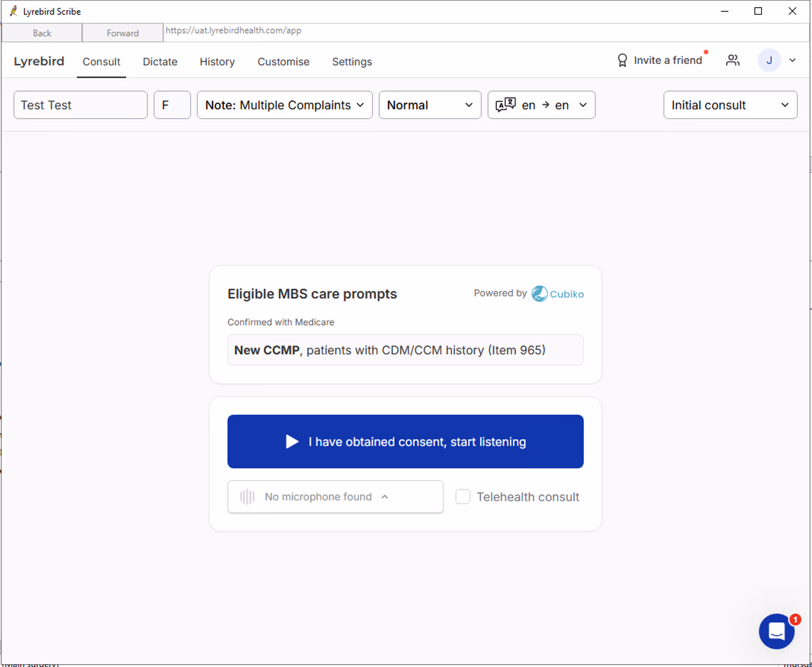Click the J user avatar
Image resolution: width=812 pixels, height=667 pixels.
(x=768, y=60)
